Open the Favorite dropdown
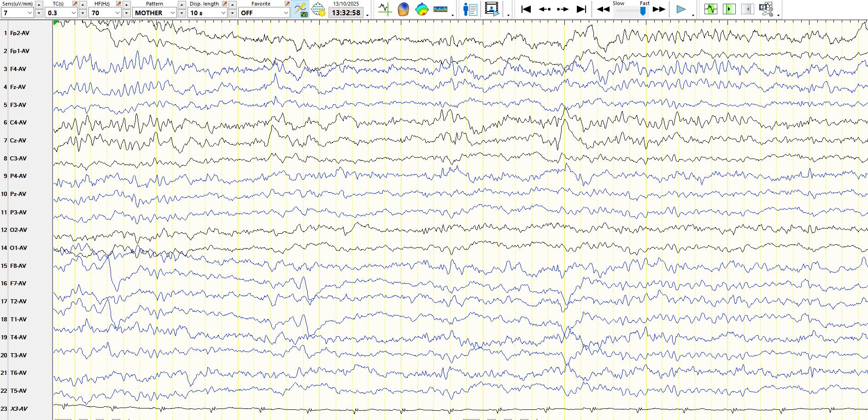Screen dimensions: 868x420 pyautogui.click(x=264, y=13)
